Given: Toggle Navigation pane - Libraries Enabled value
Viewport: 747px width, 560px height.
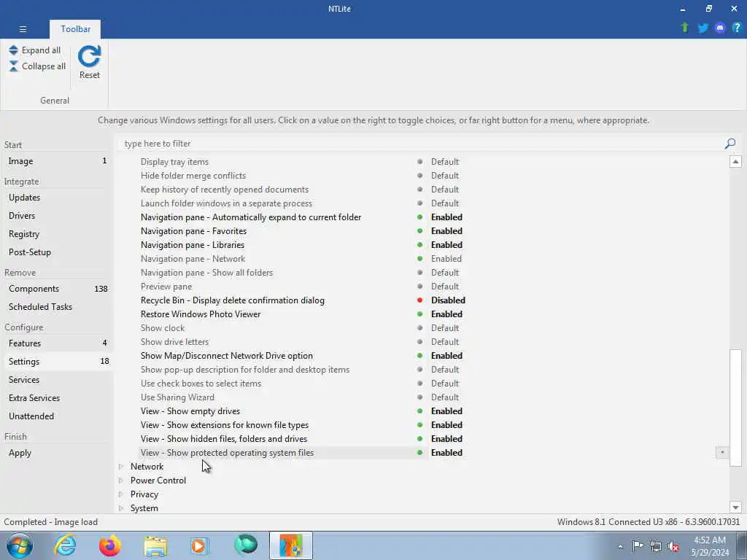Looking at the screenshot, I should 446,245.
